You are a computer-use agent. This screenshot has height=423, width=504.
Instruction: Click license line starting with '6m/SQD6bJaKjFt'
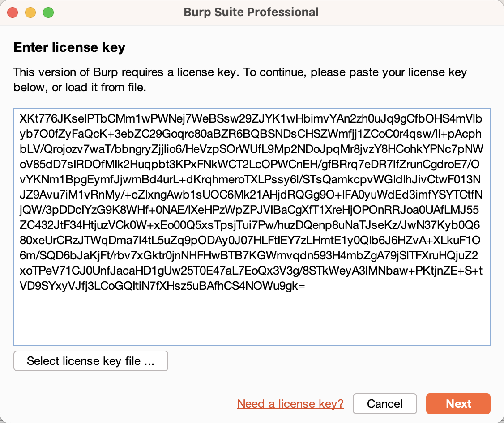click(x=249, y=255)
